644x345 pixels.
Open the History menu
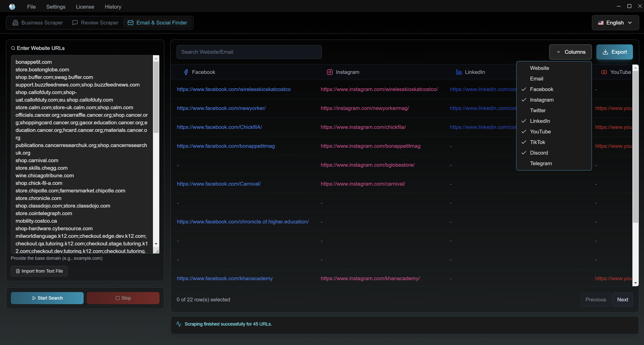pos(113,7)
